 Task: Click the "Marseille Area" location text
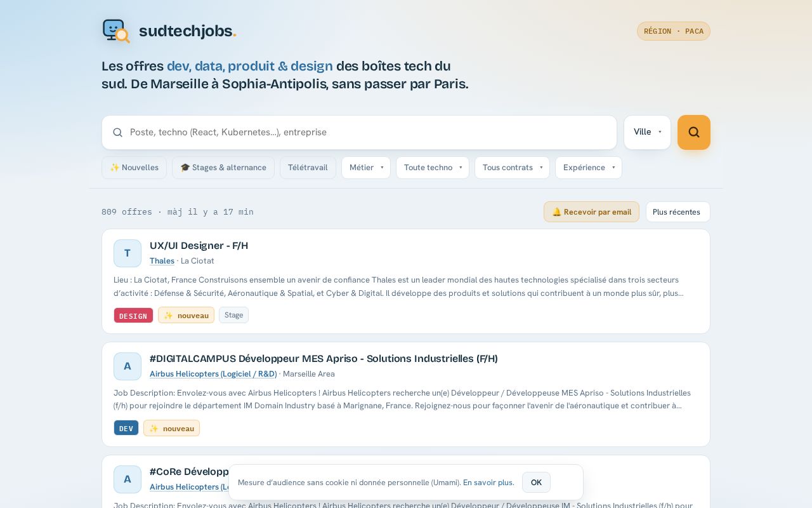click(309, 374)
